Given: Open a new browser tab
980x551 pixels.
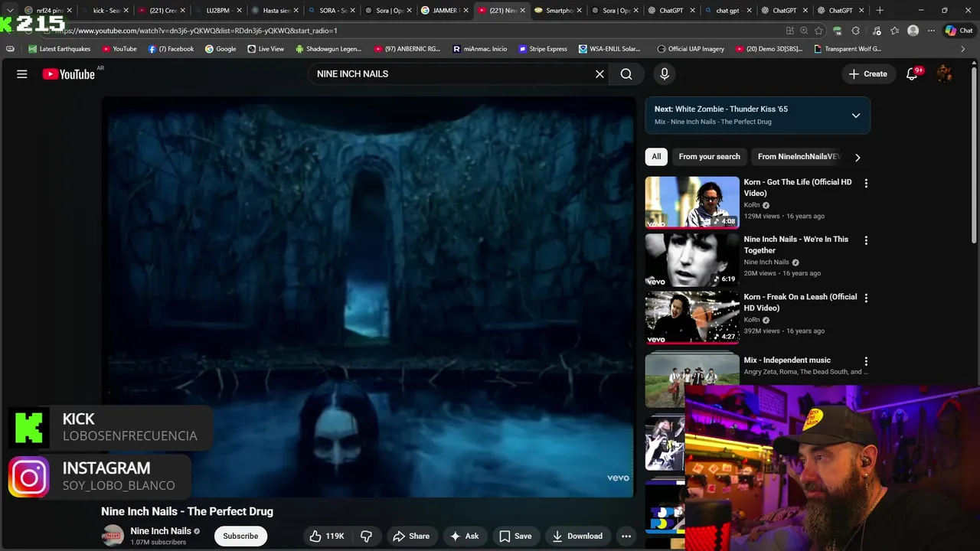Looking at the screenshot, I should (x=880, y=11).
